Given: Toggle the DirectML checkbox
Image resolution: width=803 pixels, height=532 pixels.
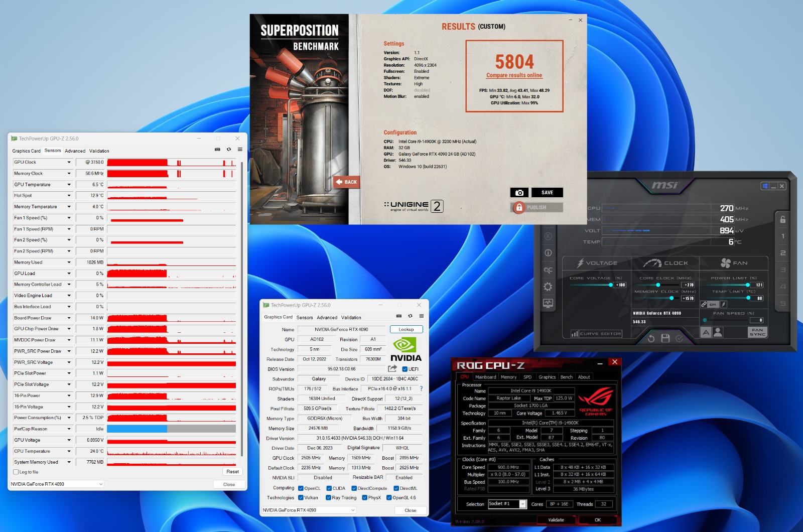Looking at the screenshot, I should tap(396, 488).
